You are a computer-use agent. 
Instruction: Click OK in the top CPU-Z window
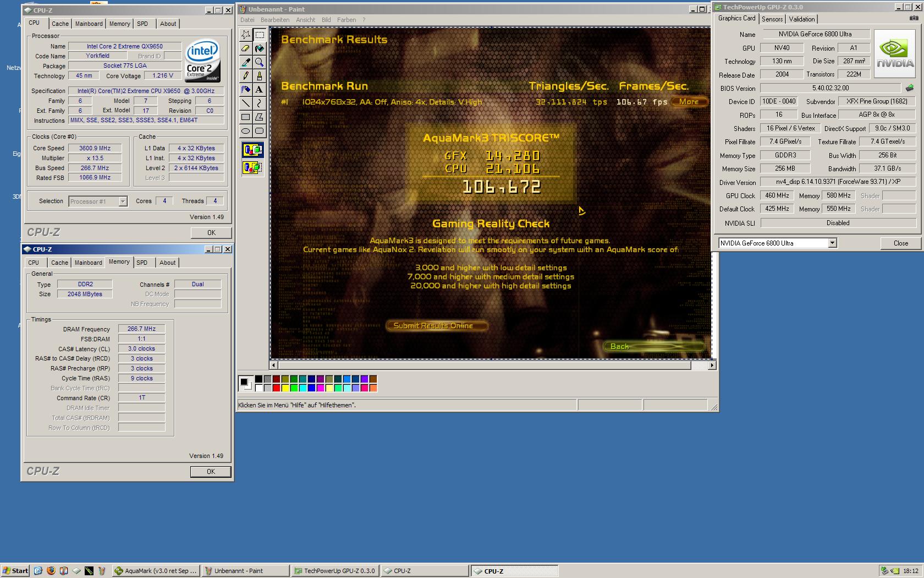pyautogui.click(x=211, y=233)
